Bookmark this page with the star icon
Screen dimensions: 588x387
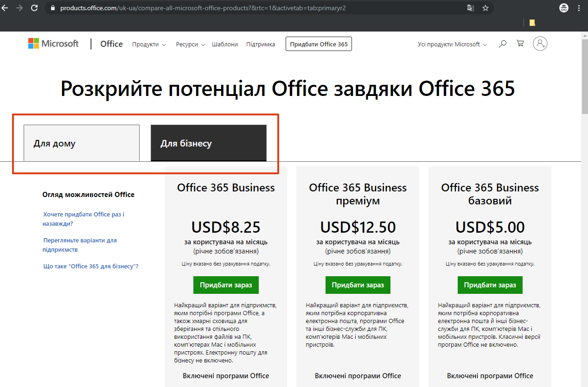486,8
